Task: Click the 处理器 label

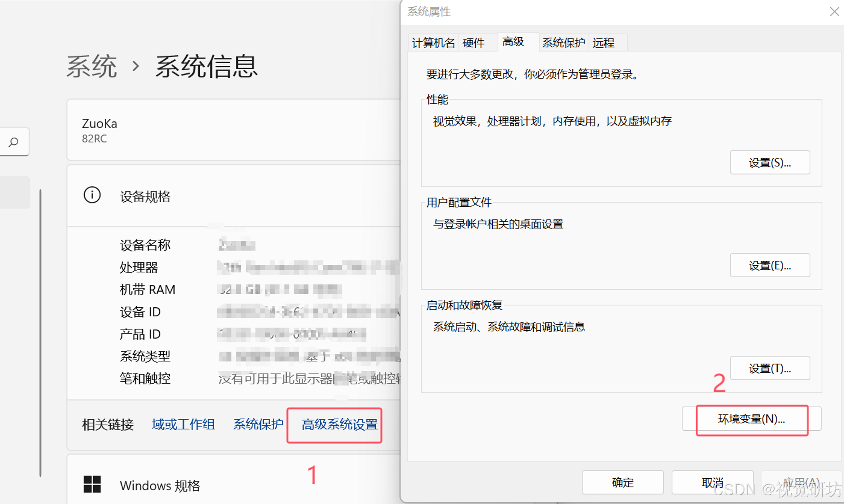Action: click(139, 267)
